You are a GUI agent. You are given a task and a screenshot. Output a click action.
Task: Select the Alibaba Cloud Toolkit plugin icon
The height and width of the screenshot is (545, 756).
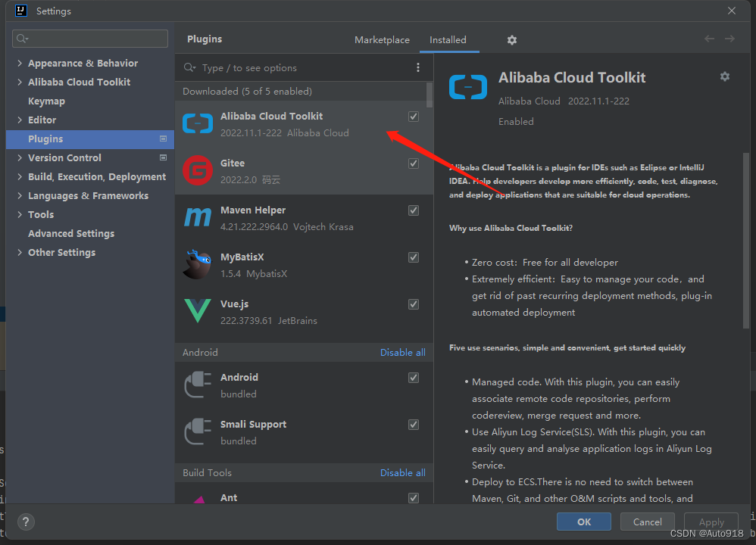coord(198,123)
